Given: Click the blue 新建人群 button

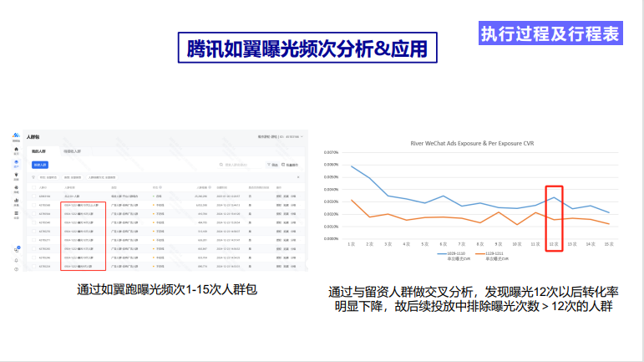Looking at the screenshot, I should tap(39, 166).
